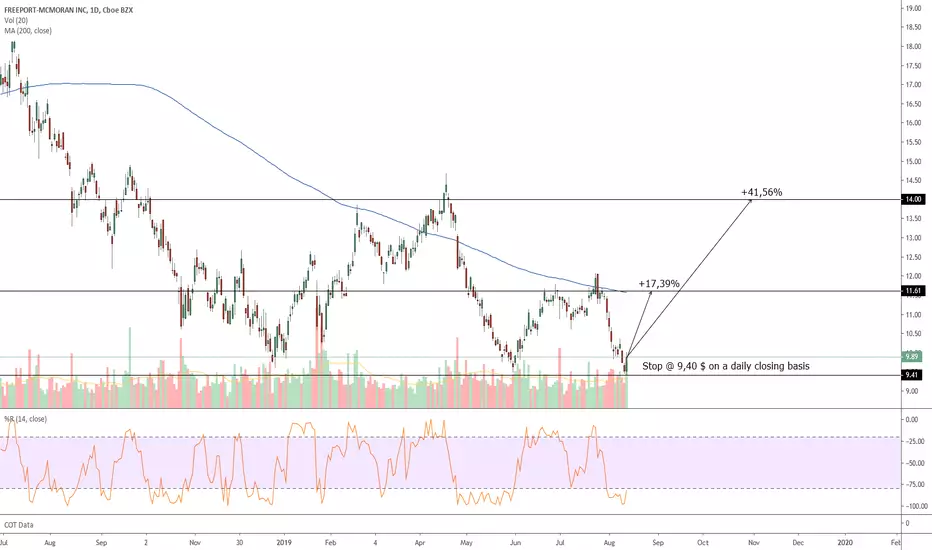This screenshot has width=932, height=550.
Task: Click the 12.50 price axis value
Action: coord(914,257)
